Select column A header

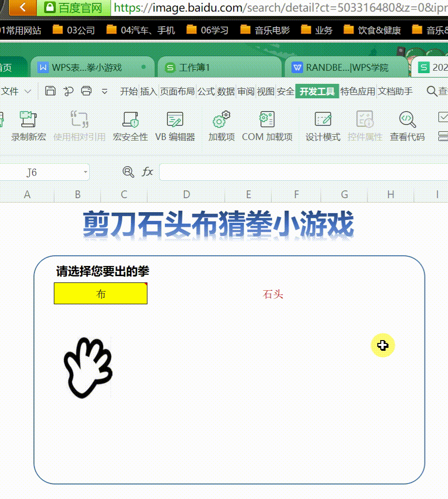pos(27,194)
